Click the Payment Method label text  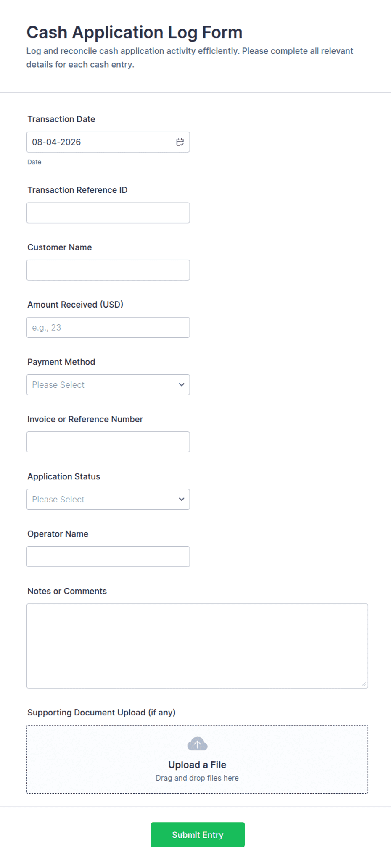(61, 362)
